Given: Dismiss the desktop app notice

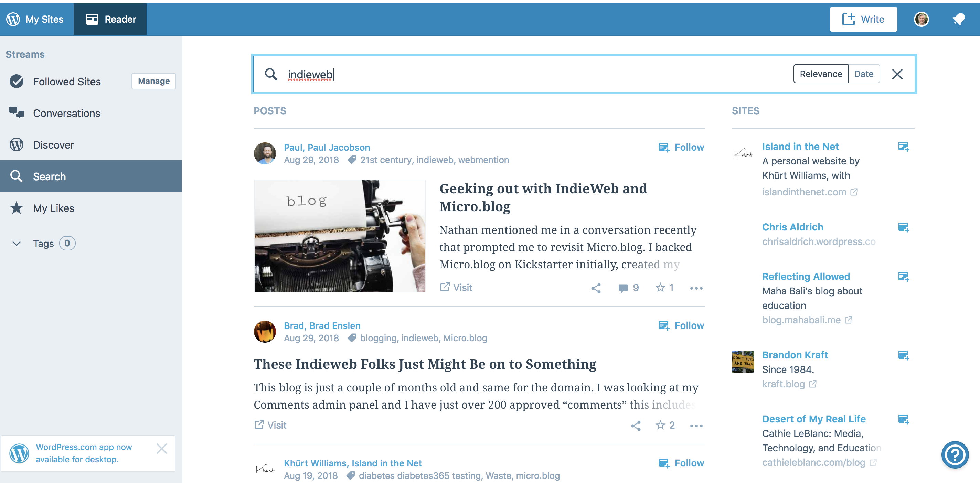Looking at the screenshot, I should (162, 449).
